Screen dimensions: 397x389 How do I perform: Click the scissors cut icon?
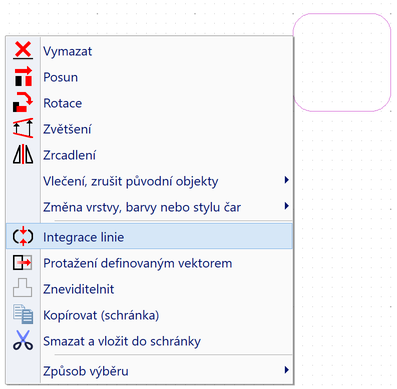coord(23,340)
